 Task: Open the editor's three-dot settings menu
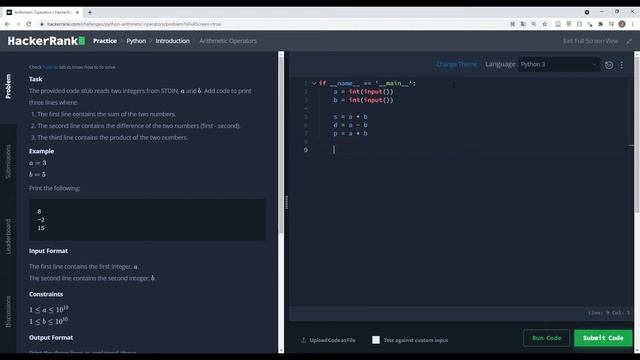pyautogui.click(x=622, y=65)
